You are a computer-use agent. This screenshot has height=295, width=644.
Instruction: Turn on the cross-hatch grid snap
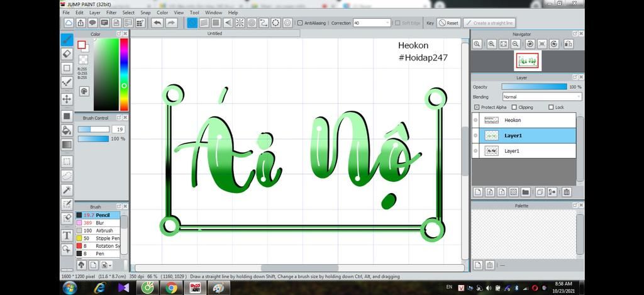click(216, 23)
